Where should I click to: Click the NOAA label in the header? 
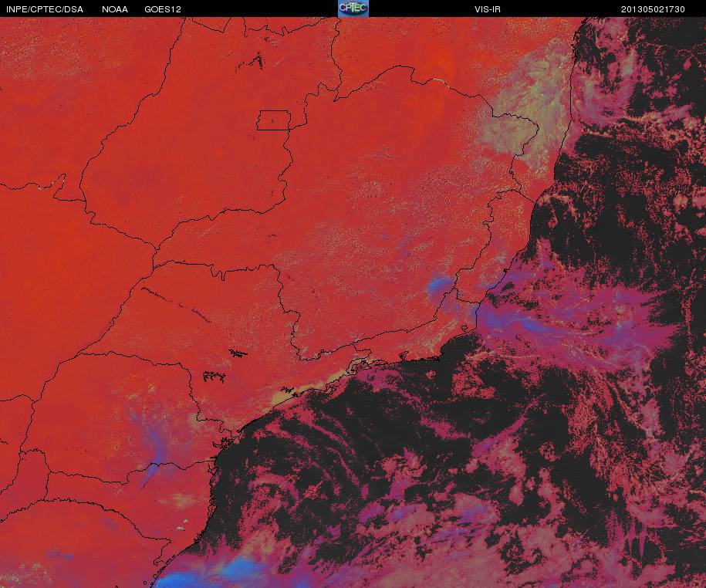(x=115, y=9)
